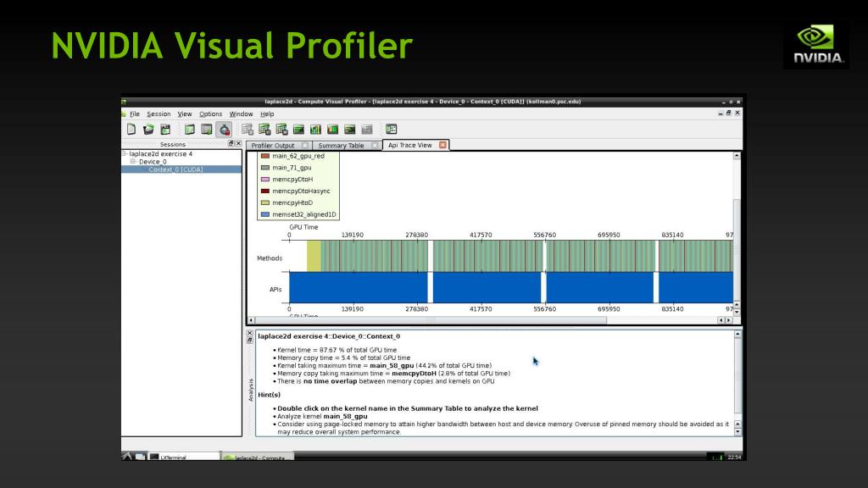Click the main_71_gpu legend swatch

265,168
